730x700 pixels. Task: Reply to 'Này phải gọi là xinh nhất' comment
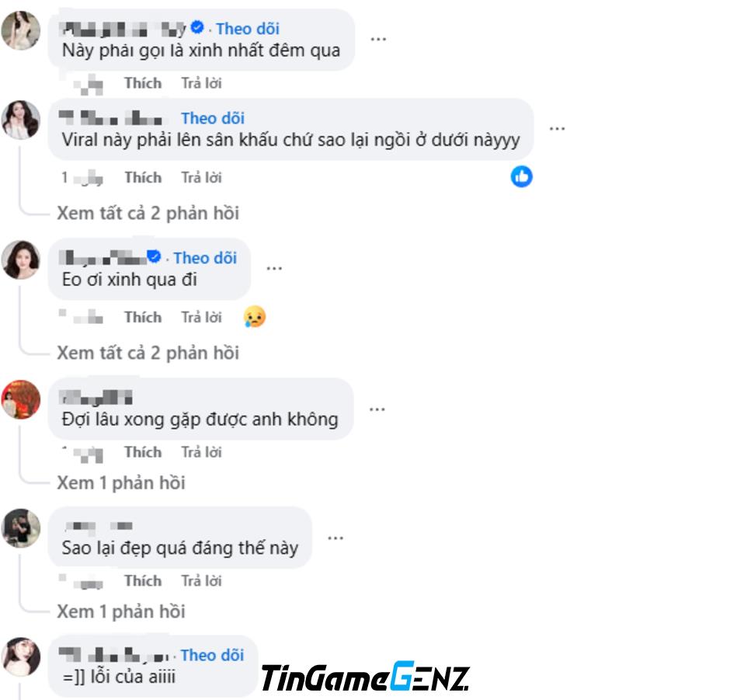(201, 83)
